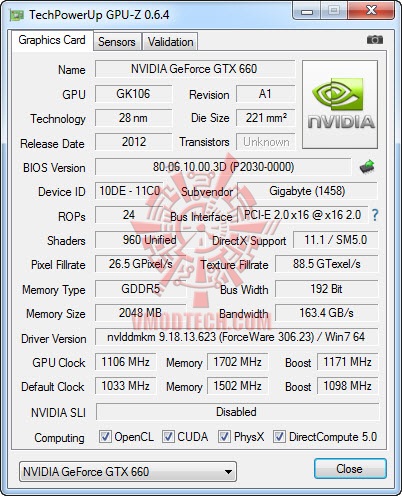Select the NVIDIA GeForce GTX 660 combo box
This screenshot has height=496, width=402.
[x=128, y=472]
